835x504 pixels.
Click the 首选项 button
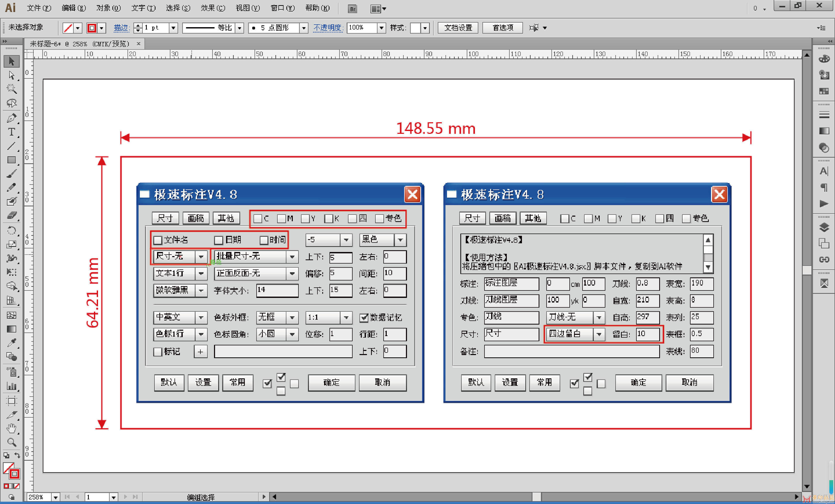(503, 28)
